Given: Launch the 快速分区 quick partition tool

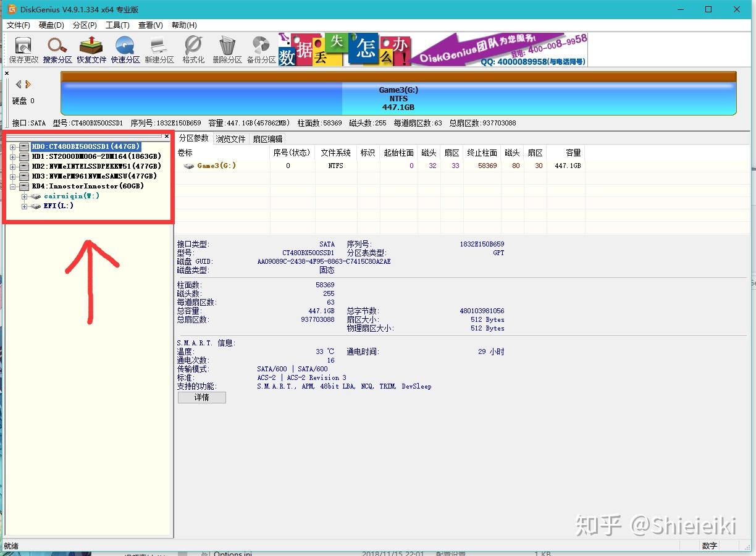Looking at the screenshot, I should point(125,49).
